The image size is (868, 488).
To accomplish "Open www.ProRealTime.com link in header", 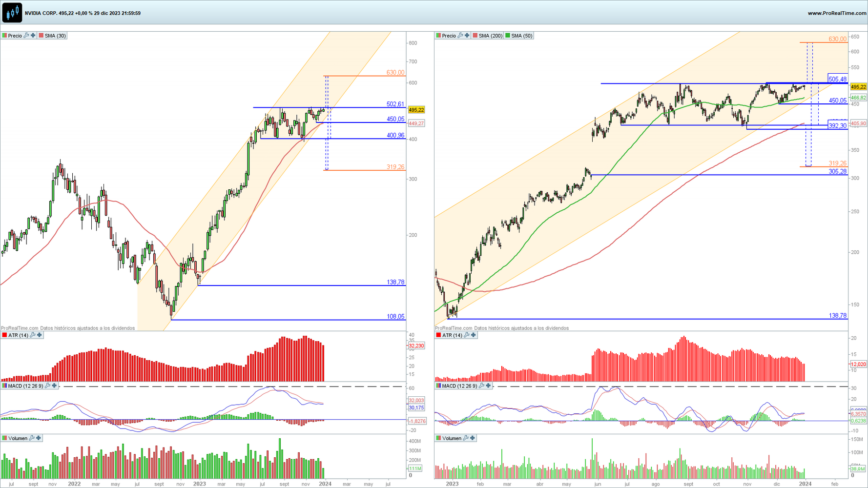I will pyautogui.click(x=837, y=13).
